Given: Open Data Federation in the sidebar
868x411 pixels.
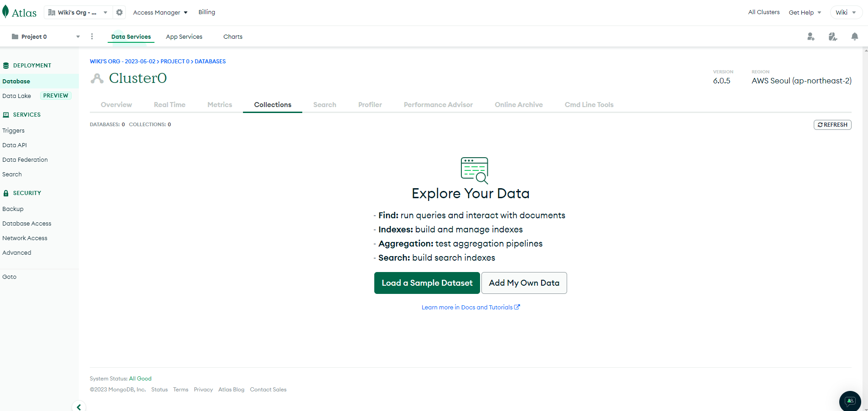Looking at the screenshot, I should [25, 160].
